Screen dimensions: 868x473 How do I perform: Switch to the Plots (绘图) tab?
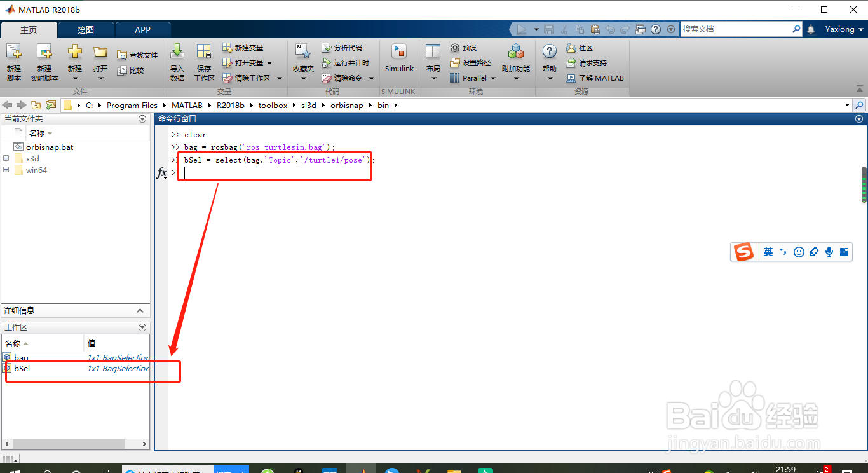[86, 30]
